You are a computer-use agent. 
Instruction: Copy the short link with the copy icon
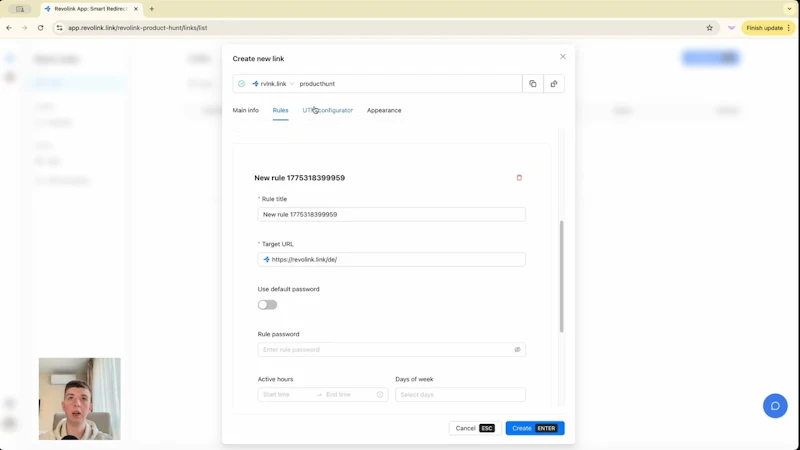click(533, 84)
